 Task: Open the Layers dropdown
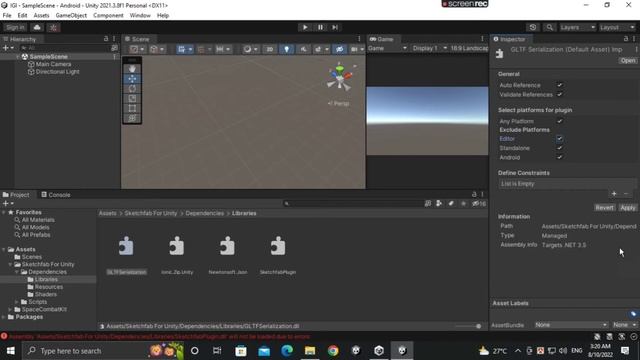coord(577,27)
